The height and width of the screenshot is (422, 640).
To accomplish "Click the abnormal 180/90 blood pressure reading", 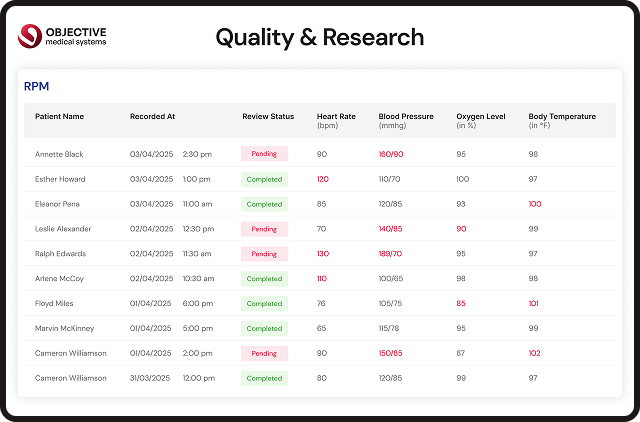I will pyautogui.click(x=391, y=154).
